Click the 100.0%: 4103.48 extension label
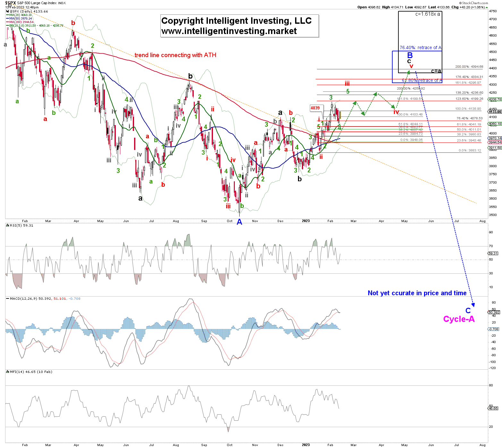This screenshot has width=502, height=448. tap(410, 115)
